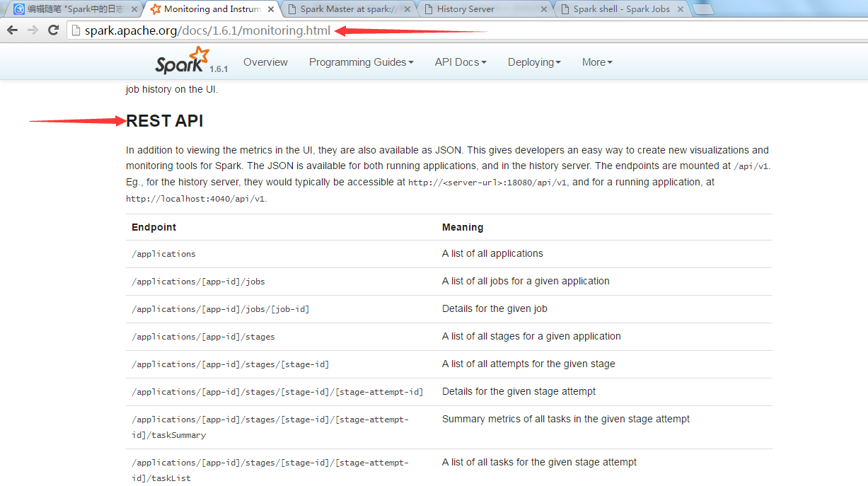The width and height of the screenshot is (868, 486).
Task: Click 'Summary metrics of all tasks' description
Action: click(x=566, y=419)
